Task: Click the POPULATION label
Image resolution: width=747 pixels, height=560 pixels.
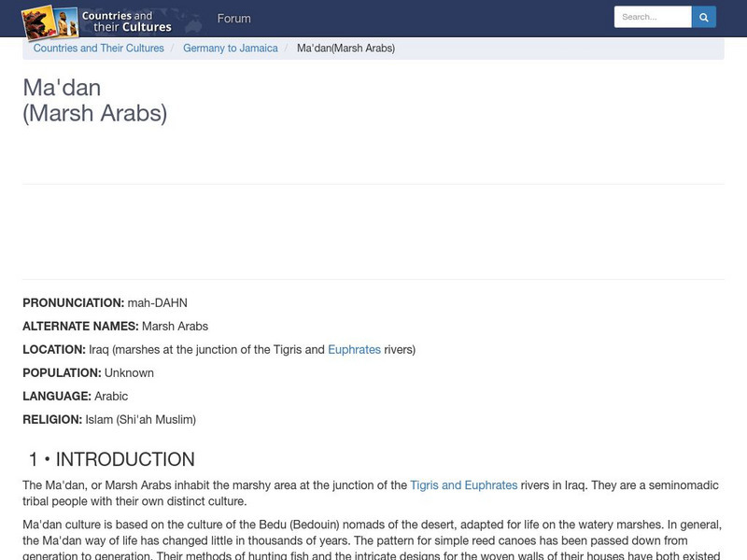Action: pyautogui.click(x=62, y=373)
